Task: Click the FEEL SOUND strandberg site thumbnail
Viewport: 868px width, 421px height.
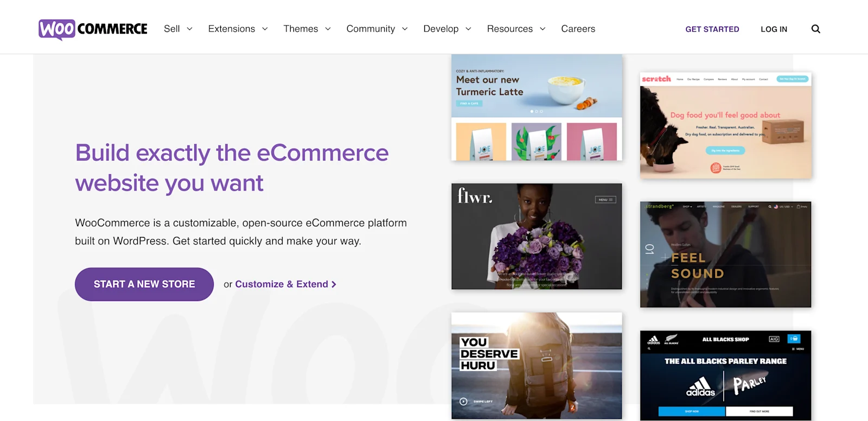Action: coord(725,254)
